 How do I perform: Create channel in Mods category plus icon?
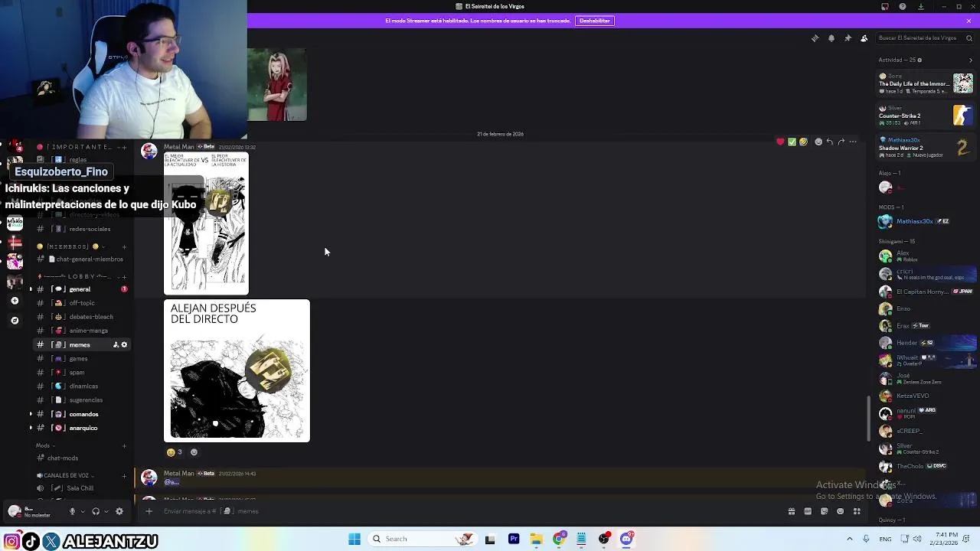pyautogui.click(x=124, y=445)
